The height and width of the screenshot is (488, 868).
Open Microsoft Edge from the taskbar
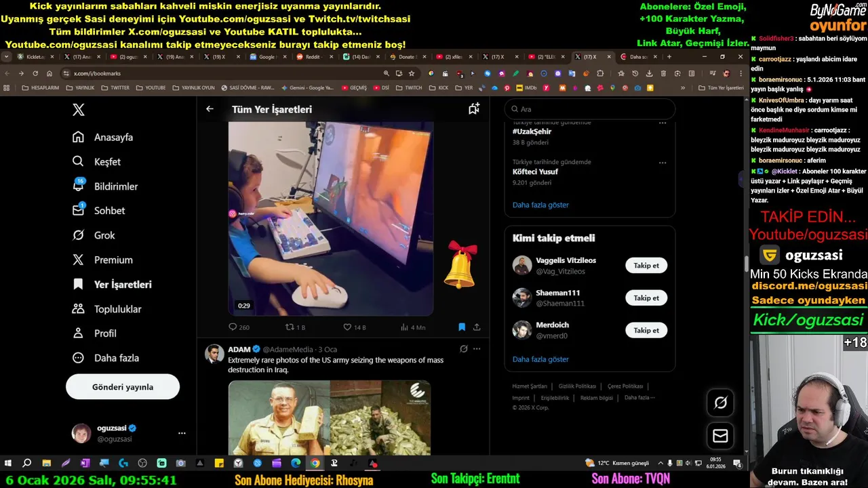296,464
